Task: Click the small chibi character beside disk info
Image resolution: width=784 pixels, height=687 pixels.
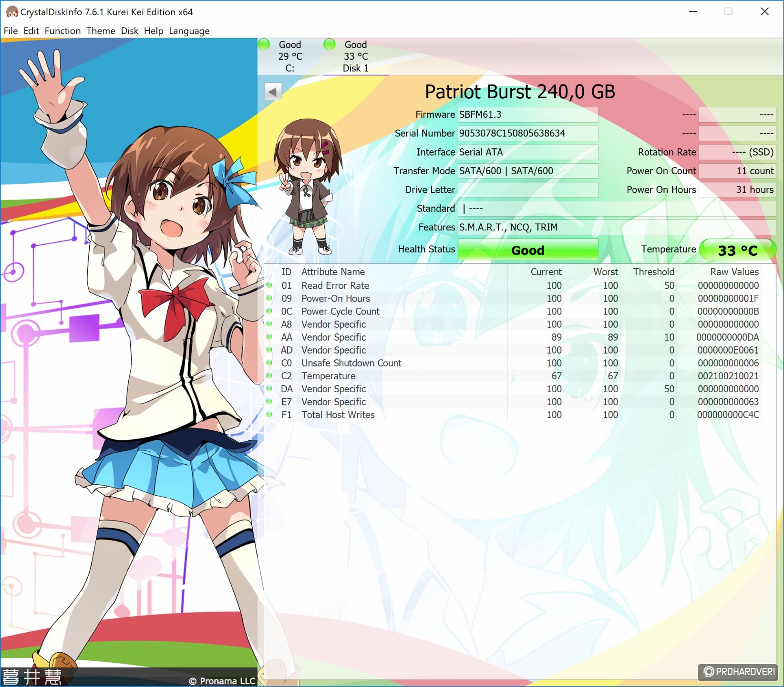Action: (308, 187)
